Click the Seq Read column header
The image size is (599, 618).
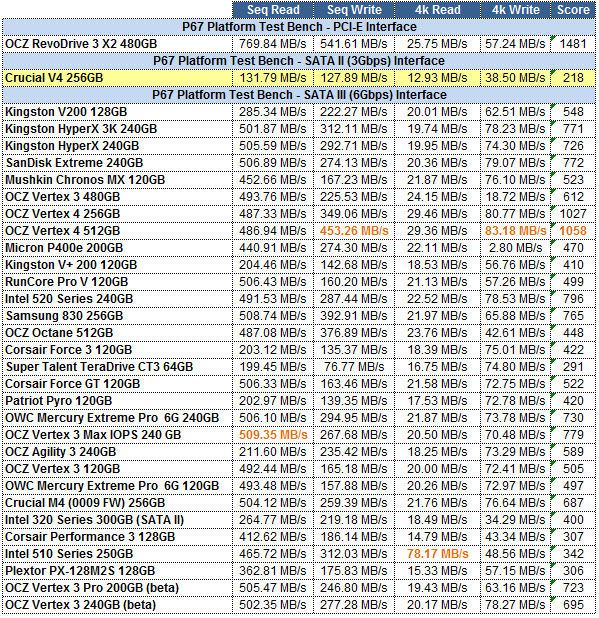pyautogui.click(x=273, y=9)
